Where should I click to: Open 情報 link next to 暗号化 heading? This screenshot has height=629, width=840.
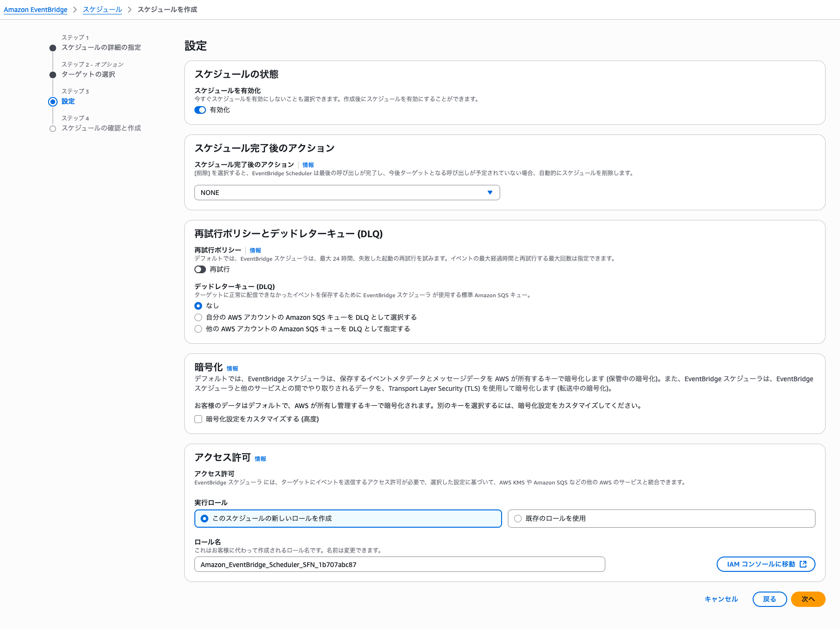pos(232,369)
